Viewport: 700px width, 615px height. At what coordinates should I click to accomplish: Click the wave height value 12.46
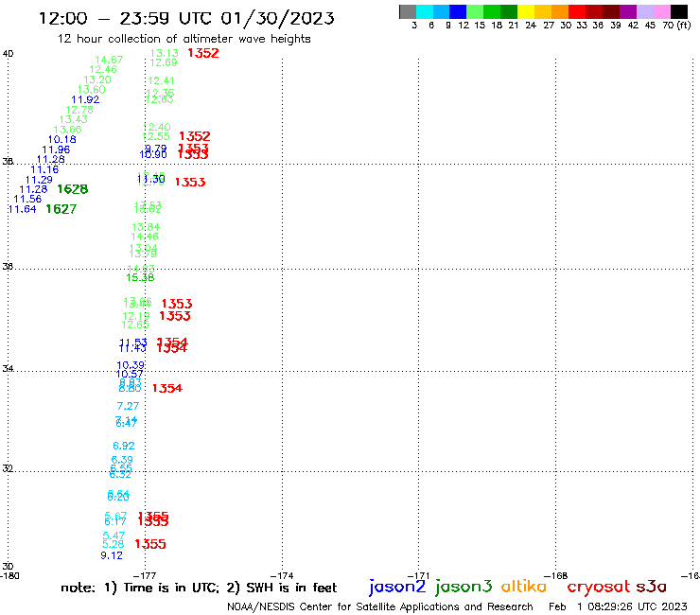point(103,70)
